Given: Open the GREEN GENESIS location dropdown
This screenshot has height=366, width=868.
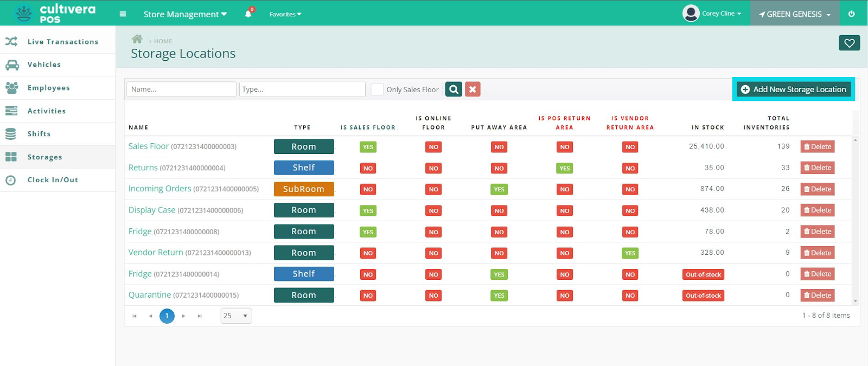Looking at the screenshot, I should pyautogui.click(x=795, y=14).
